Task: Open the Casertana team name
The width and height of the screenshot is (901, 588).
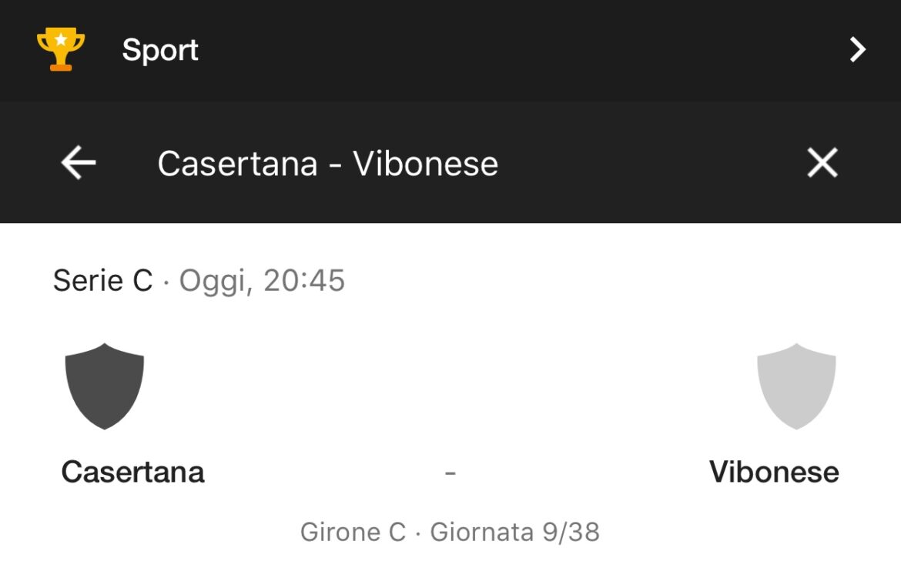Action: click(132, 472)
